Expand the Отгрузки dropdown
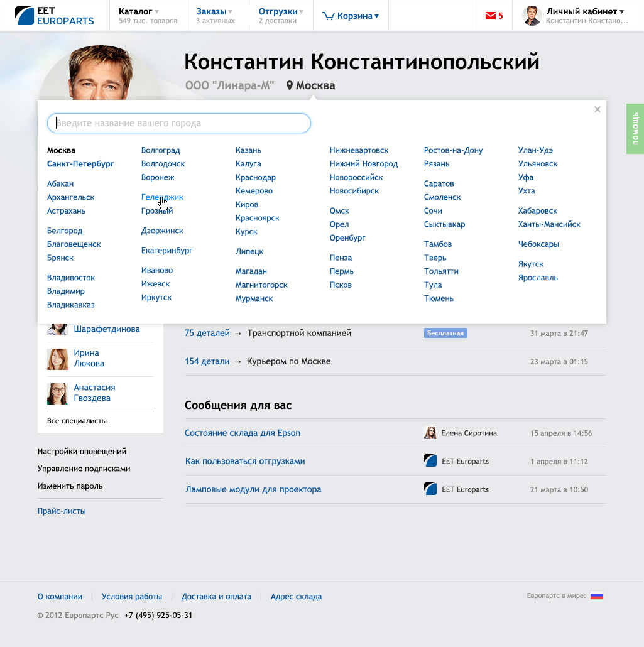Image resolution: width=644 pixels, height=647 pixels. click(x=281, y=12)
